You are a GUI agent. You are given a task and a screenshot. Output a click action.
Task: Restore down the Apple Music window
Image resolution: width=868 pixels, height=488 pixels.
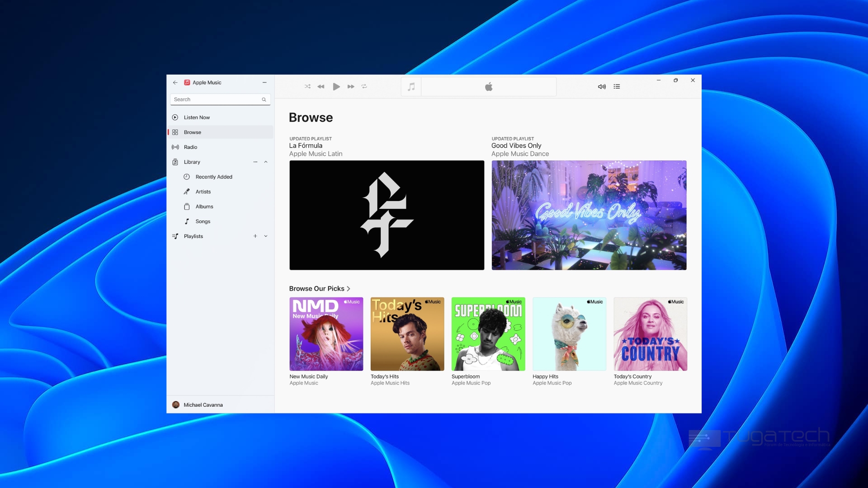click(x=675, y=80)
